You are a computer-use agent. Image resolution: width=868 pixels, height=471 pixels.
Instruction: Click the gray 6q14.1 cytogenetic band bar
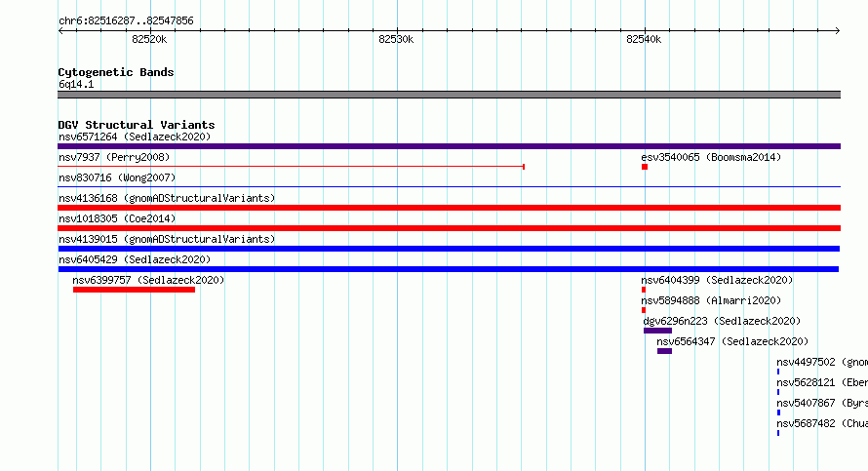click(x=449, y=95)
